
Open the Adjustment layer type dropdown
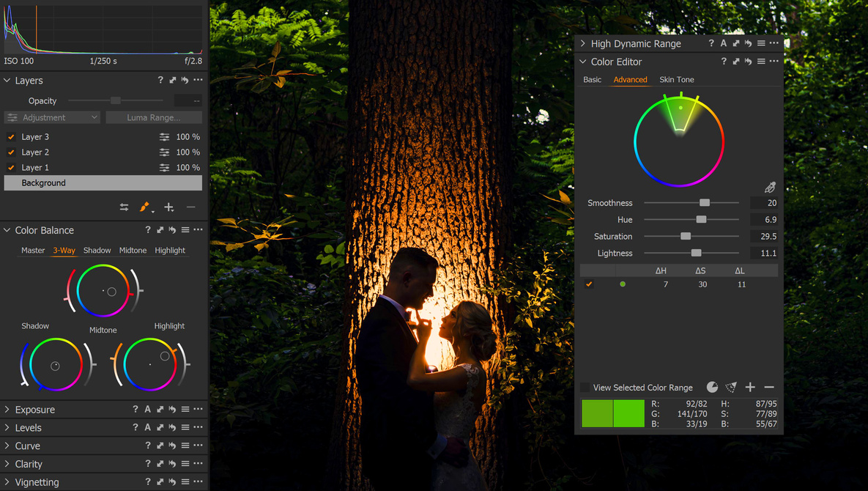[52, 117]
